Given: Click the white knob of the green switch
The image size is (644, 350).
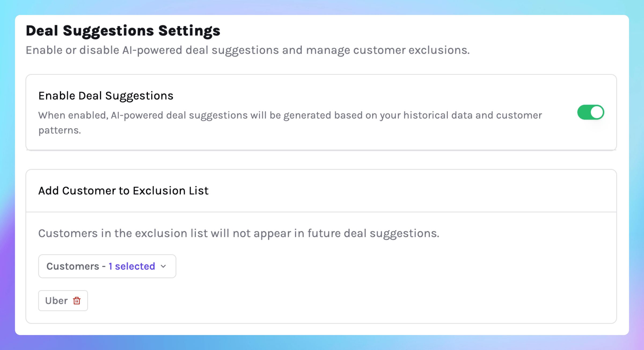Looking at the screenshot, I should point(597,112).
